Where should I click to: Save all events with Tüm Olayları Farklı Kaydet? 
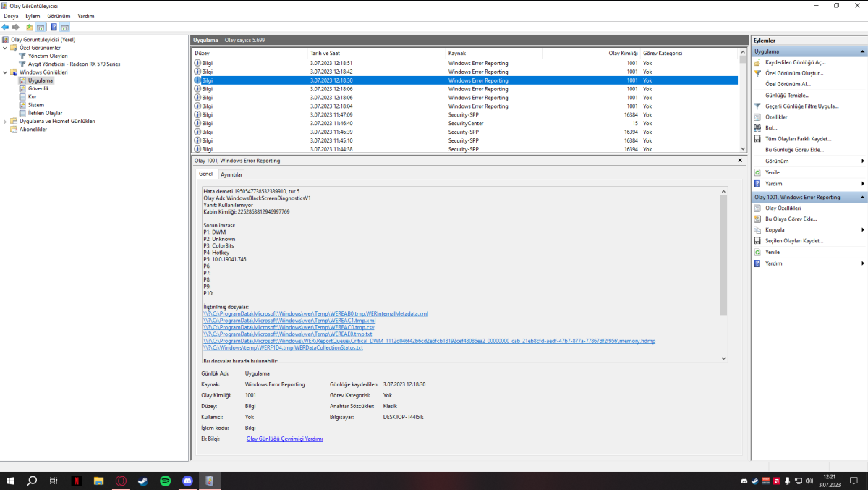tap(799, 138)
